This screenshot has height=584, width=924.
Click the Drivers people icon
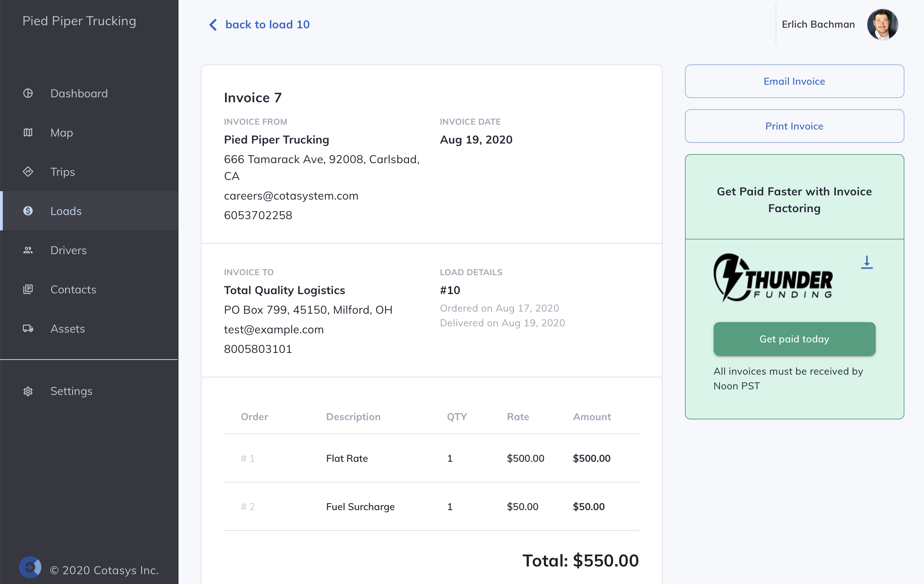[x=28, y=250]
